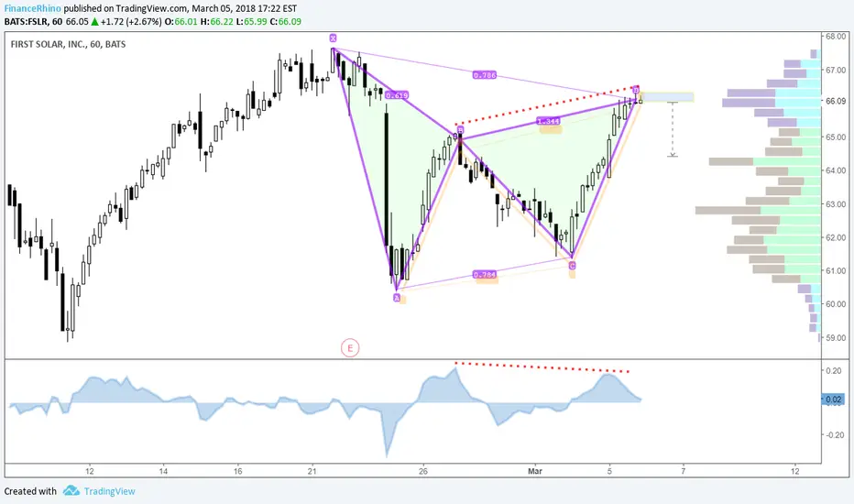Open the TradingView link at bottom
The width and height of the screenshot is (854, 504).
point(109,491)
